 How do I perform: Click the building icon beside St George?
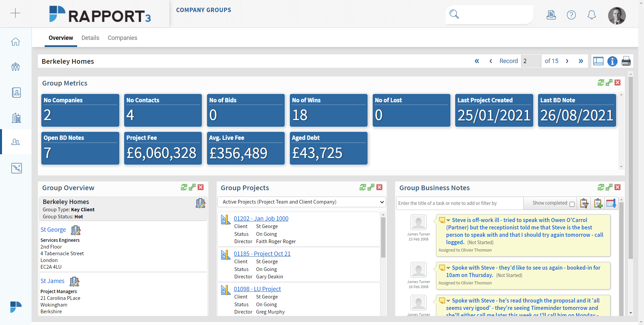coord(75,230)
